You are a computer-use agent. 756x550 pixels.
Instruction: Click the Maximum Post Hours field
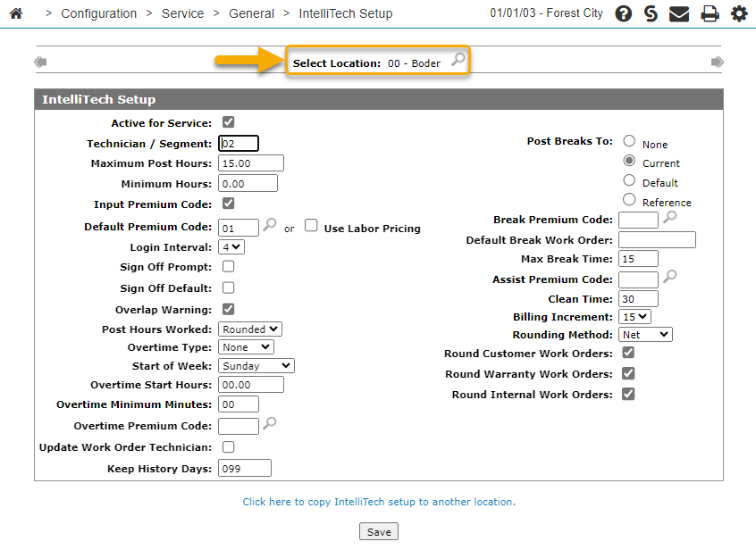251,163
